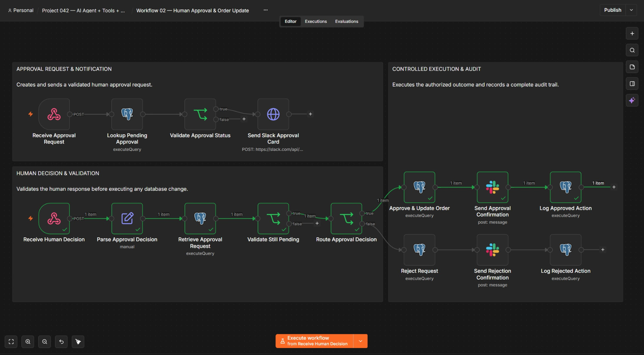Expand the Publish dropdown arrow
Image resolution: width=644 pixels, height=355 pixels.
[x=631, y=10]
